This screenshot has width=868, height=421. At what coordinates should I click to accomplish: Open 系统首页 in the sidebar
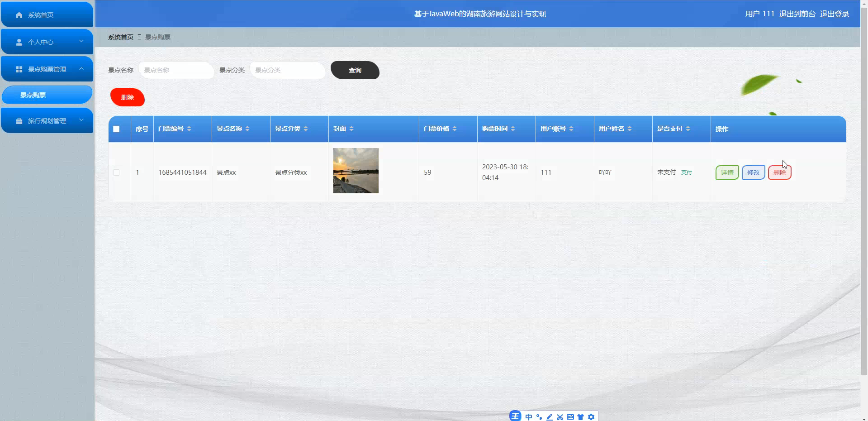[47, 14]
